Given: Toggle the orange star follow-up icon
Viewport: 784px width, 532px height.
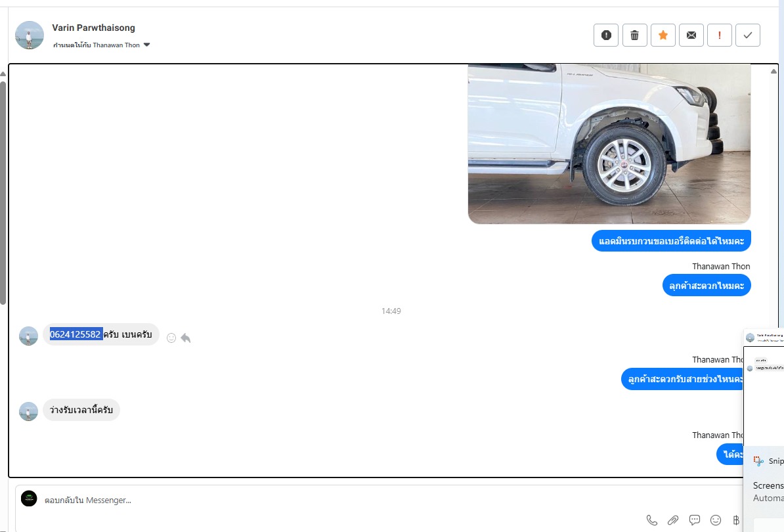Looking at the screenshot, I should pyautogui.click(x=663, y=35).
